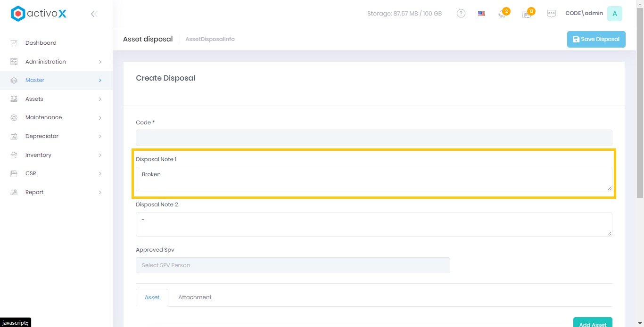This screenshot has width=644, height=327.
Task: Expand the Assets sidebar menu
Action: (34, 99)
